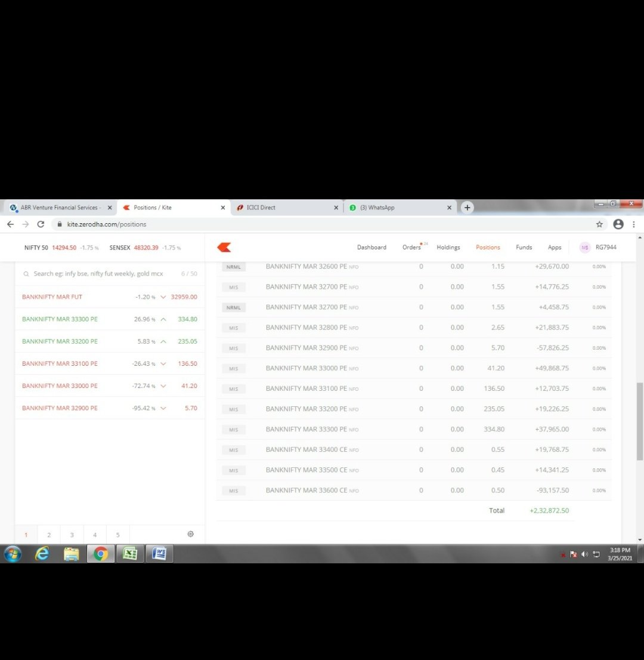Open Windows Start button

point(13,554)
